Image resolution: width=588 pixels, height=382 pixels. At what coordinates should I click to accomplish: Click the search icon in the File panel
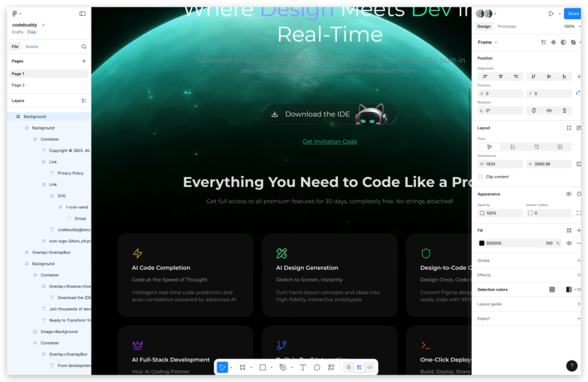pyautogui.click(x=84, y=47)
